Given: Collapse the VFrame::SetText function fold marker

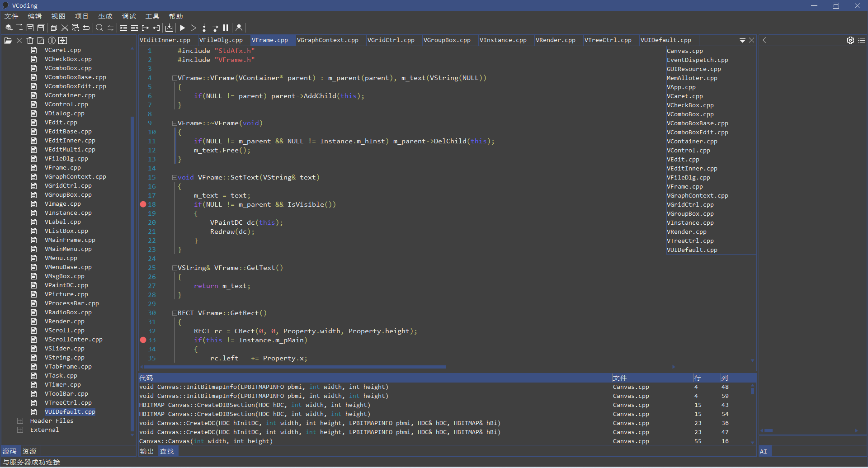Looking at the screenshot, I should [x=175, y=178].
